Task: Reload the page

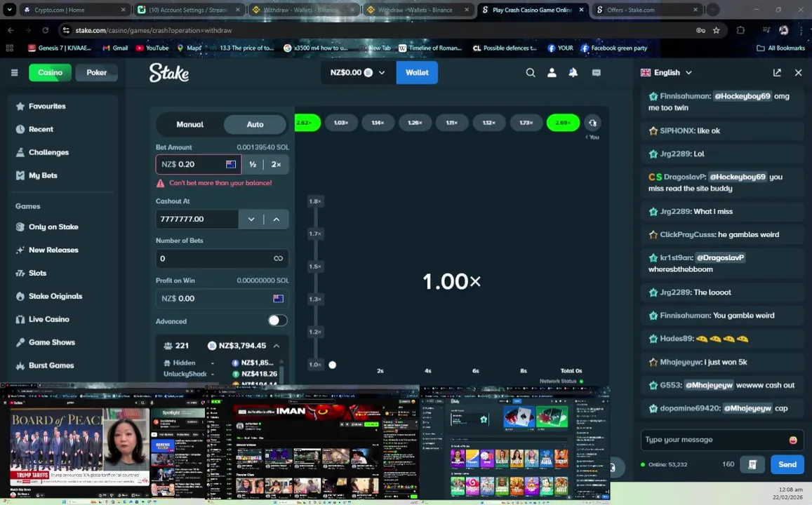Action: click(x=46, y=31)
